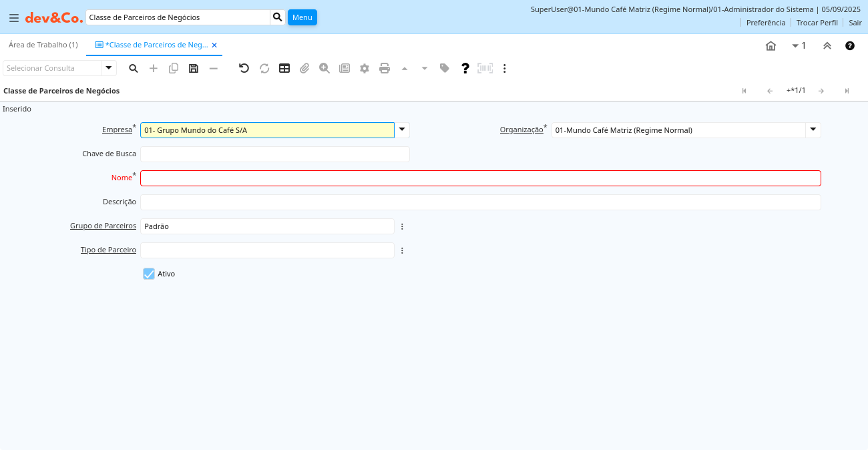Viewport: 868px width, 450px height.
Task: Open the Home icon at top right
Action: point(771,45)
